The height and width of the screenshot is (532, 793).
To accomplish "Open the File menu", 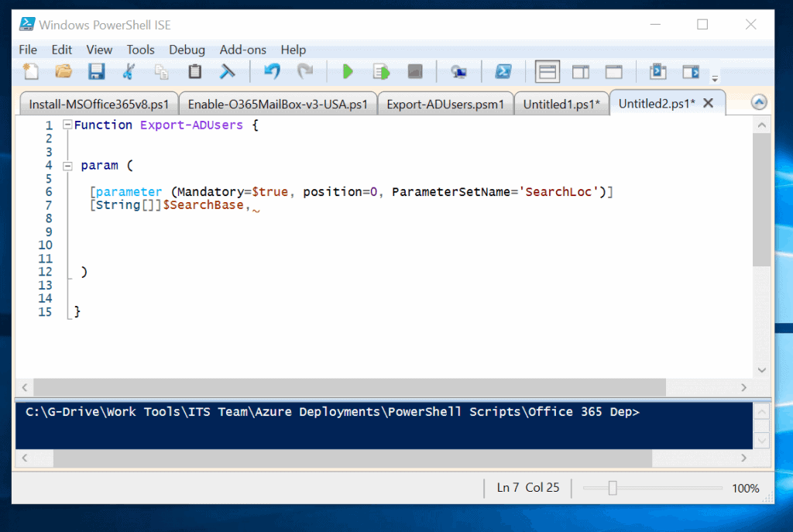I will tap(28, 50).
